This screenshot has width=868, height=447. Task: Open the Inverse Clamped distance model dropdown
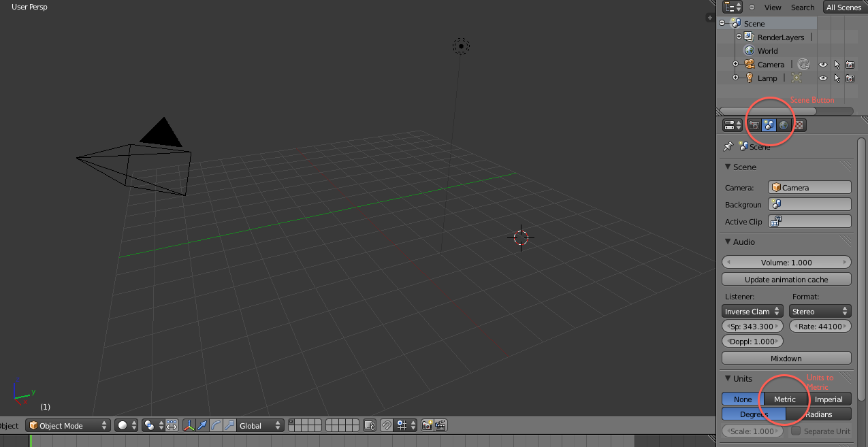click(x=753, y=311)
